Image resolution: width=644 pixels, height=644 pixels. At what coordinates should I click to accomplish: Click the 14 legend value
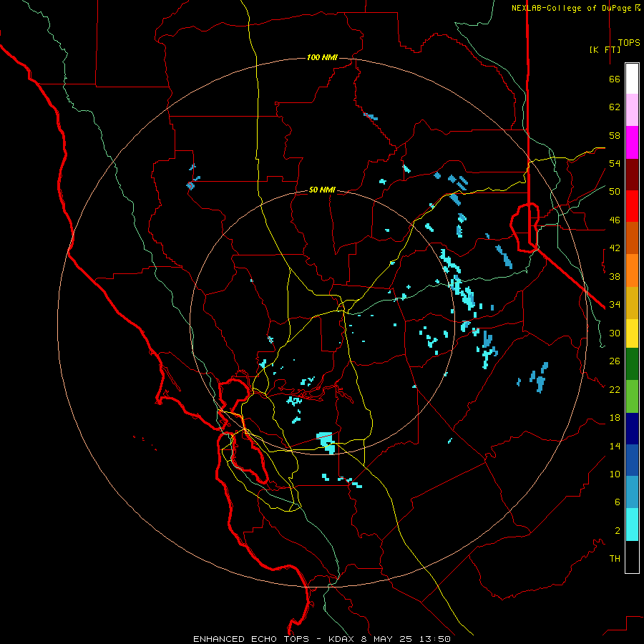[615, 446]
